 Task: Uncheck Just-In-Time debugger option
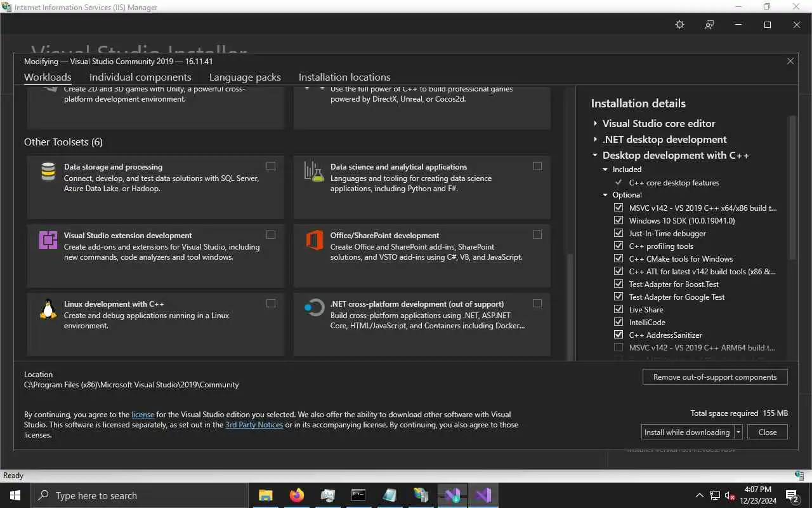[x=619, y=233]
